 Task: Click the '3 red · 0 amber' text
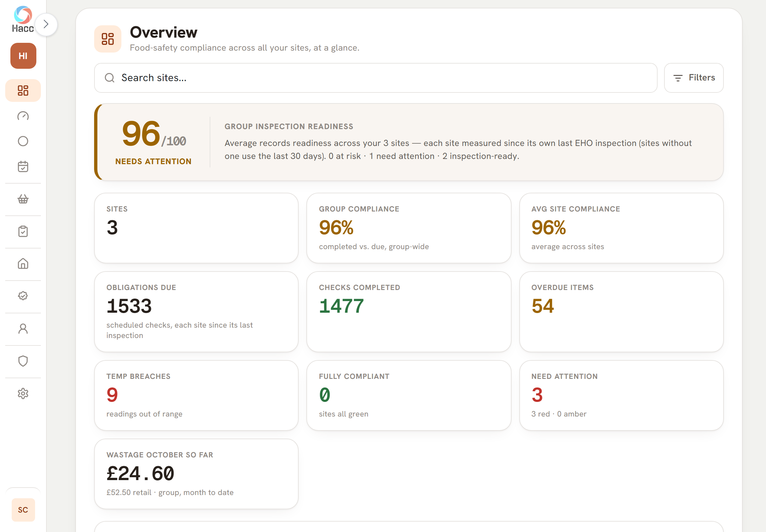[x=559, y=414]
